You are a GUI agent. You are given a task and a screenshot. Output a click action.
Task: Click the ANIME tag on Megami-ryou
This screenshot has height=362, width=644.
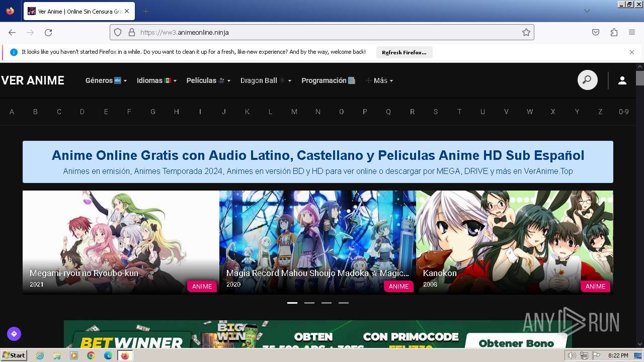pos(202,286)
